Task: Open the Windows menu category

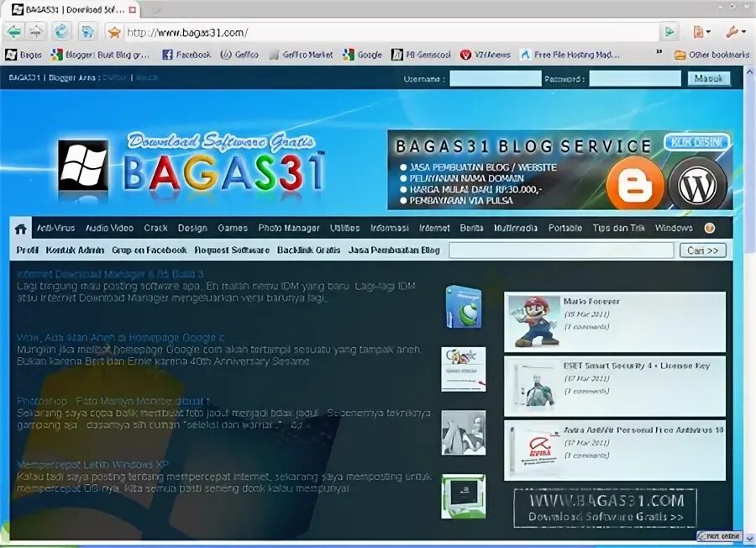Action: (x=674, y=228)
